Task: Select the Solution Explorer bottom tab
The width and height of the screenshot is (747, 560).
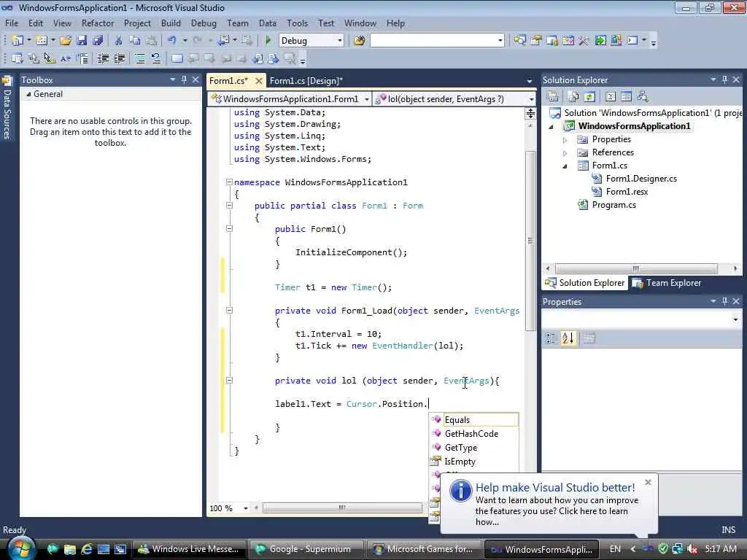Action: pos(585,283)
